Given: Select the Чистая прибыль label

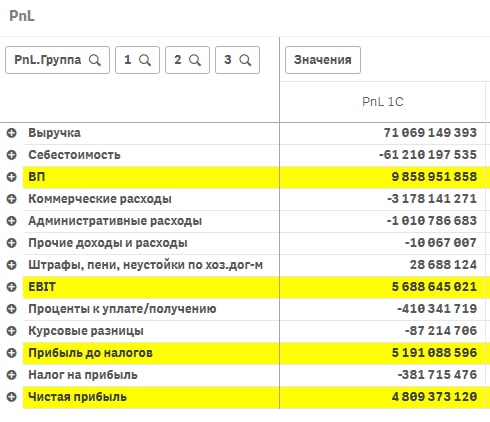Looking at the screenshot, I should point(77,397).
